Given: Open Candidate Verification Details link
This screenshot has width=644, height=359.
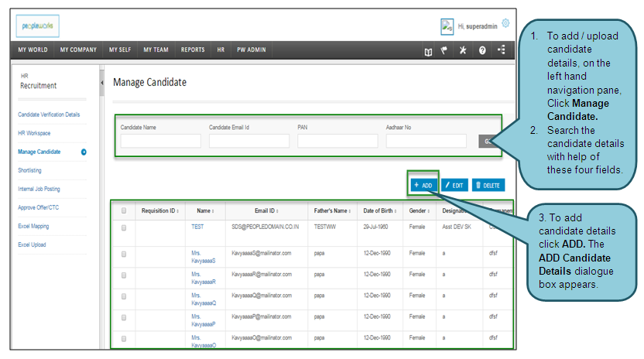Looking at the screenshot, I should (x=49, y=115).
